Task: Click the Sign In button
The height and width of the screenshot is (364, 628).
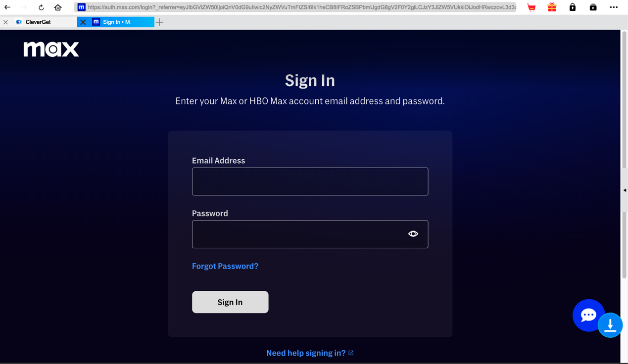Action: [230, 302]
